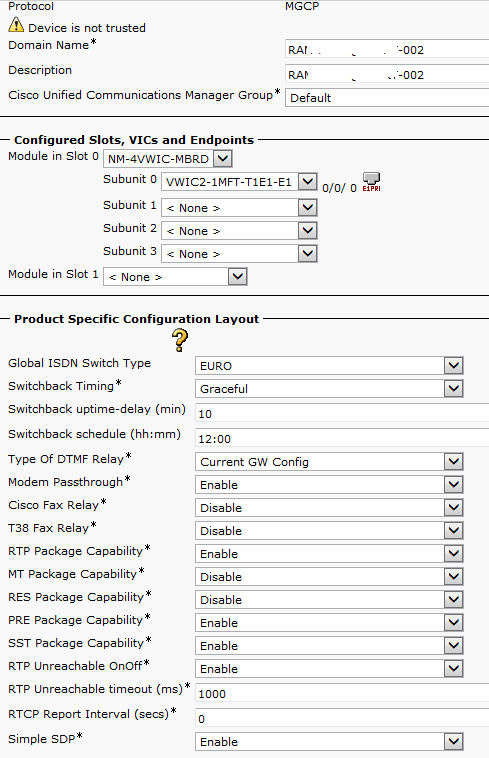Screen dimensions: 489x758
Task: Click the MGCP protocol value text
Action: (302, 6)
